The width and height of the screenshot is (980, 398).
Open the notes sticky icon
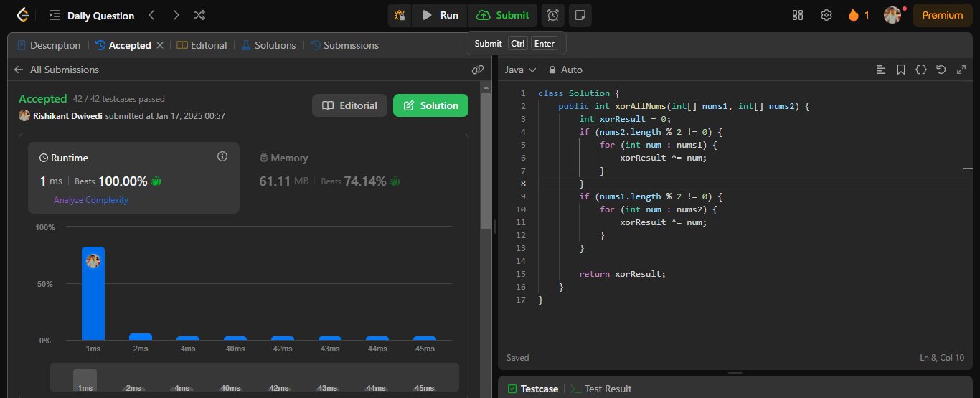point(580,15)
